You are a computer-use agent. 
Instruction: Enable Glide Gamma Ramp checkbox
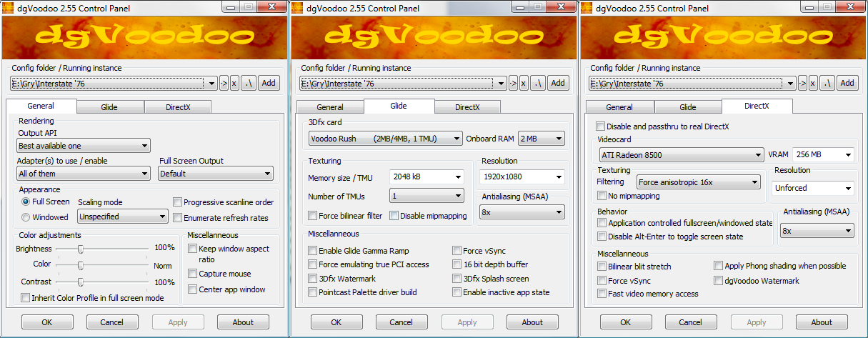tap(313, 251)
